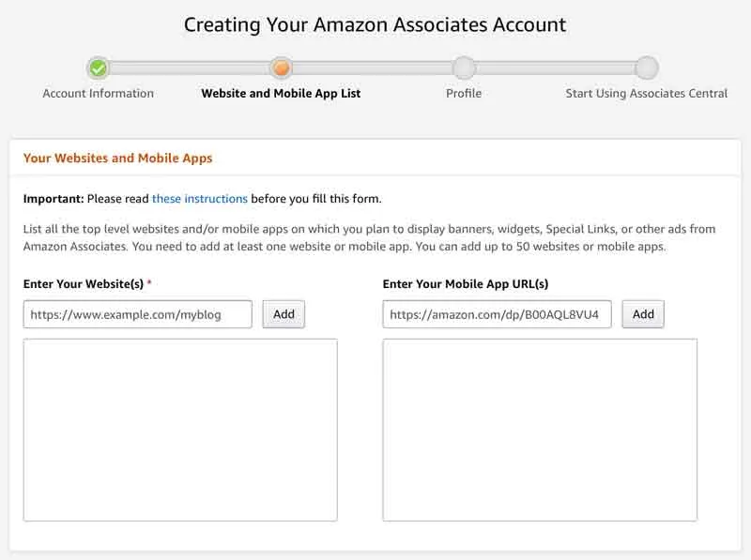Open the "these instructions" link

(x=200, y=199)
